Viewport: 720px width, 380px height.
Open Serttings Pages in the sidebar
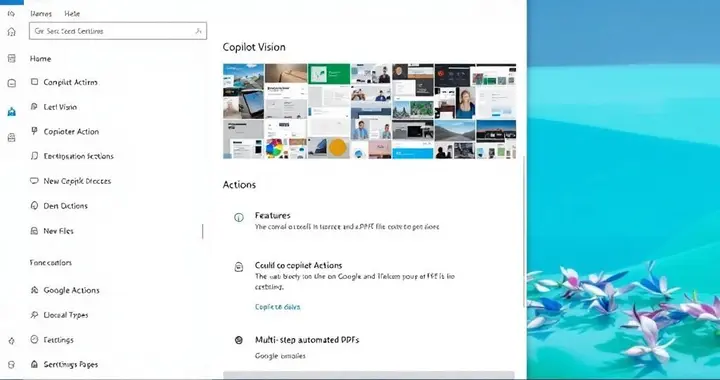coord(71,364)
